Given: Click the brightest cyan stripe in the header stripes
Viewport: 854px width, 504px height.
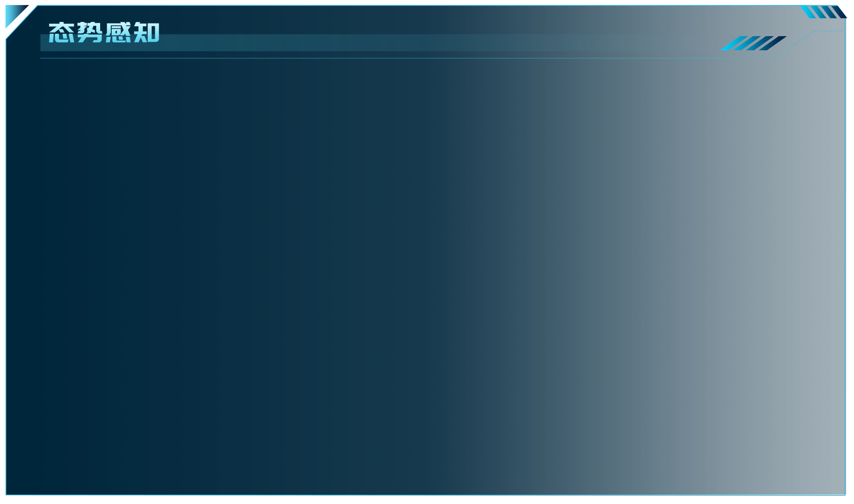Looking at the screenshot, I should coord(734,43).
